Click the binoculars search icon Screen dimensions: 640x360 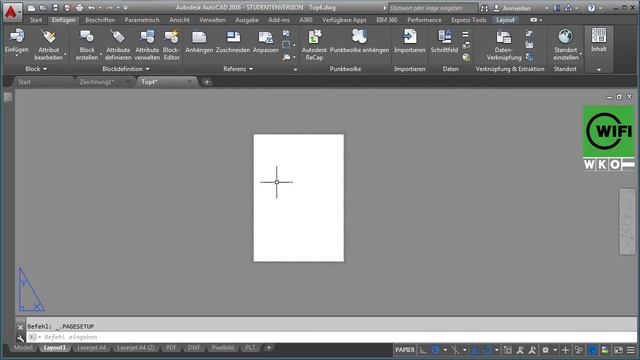[x=484, y=8]
